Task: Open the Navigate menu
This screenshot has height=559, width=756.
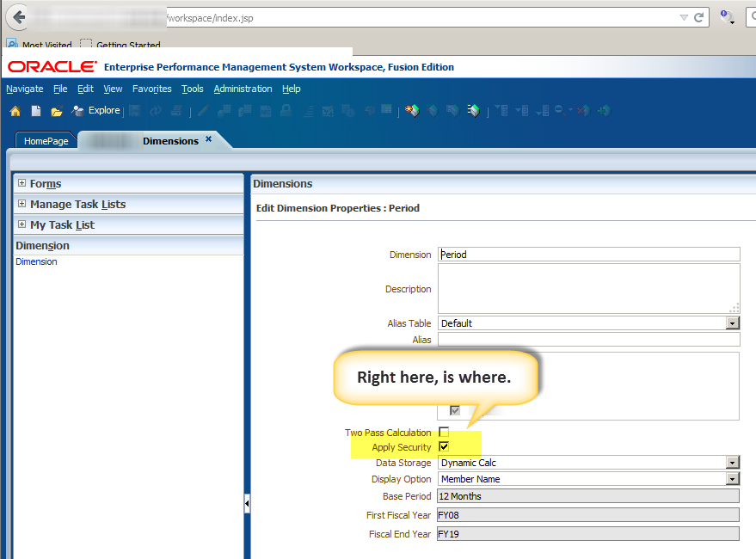Action: (x=25, y=89)
